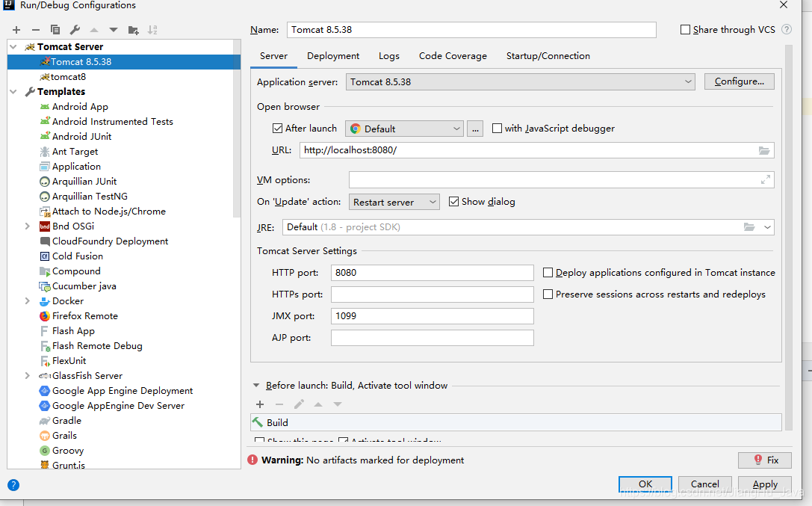Viewport: 812px width, 506px height.
Task: Select Bnd OSGi template entry
Action: 73,226
